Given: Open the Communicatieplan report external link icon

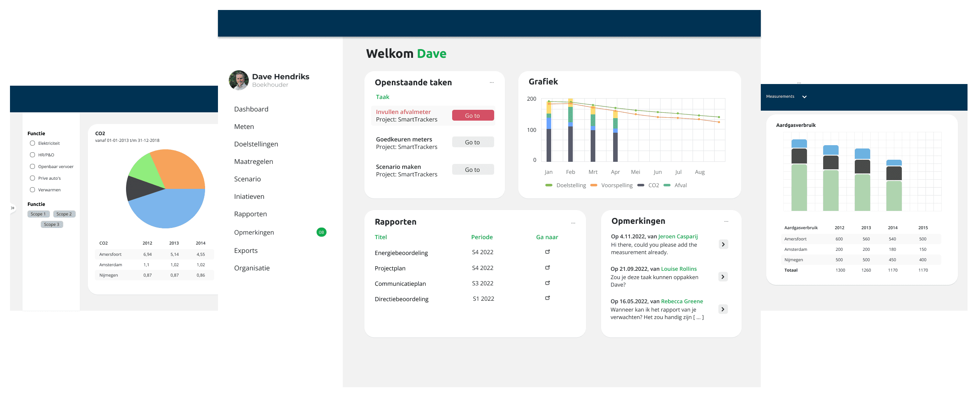Looking at the screenshot, I should click(547, 283).
